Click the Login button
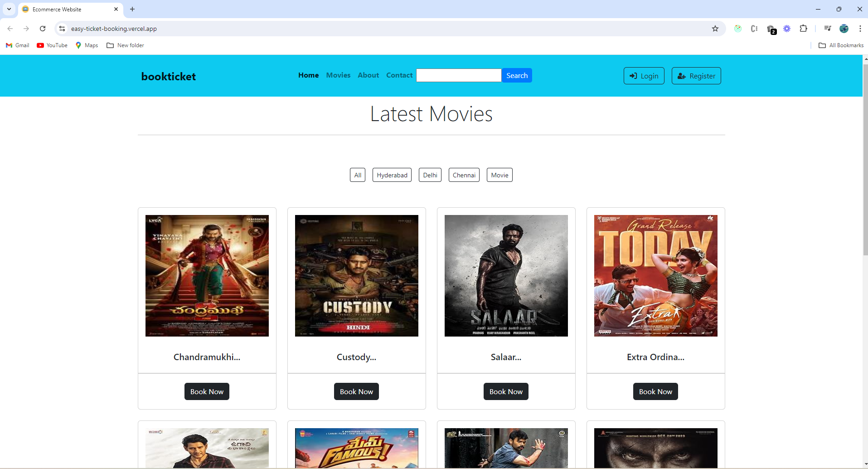This screenshot has height=469, width=868. pos(644,76)
